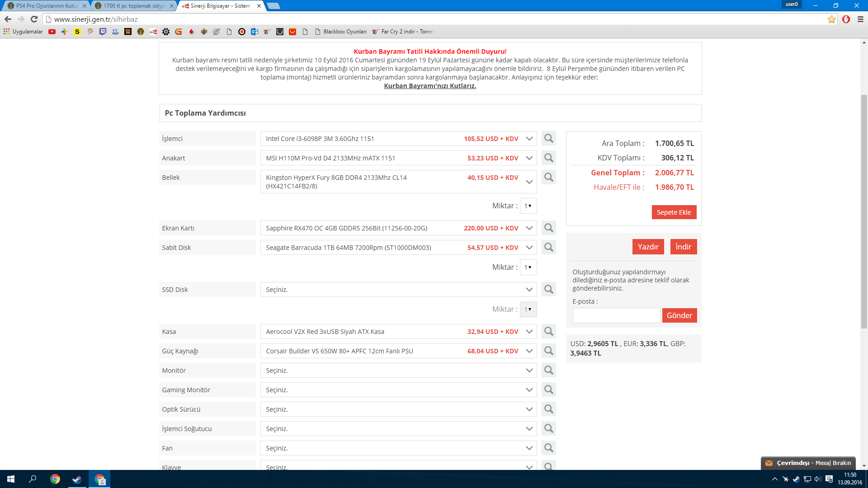Screen dimensions: 868x488
Task: Open the Monitör Seçiniz dropdown
Action: (x=529, y=371)
